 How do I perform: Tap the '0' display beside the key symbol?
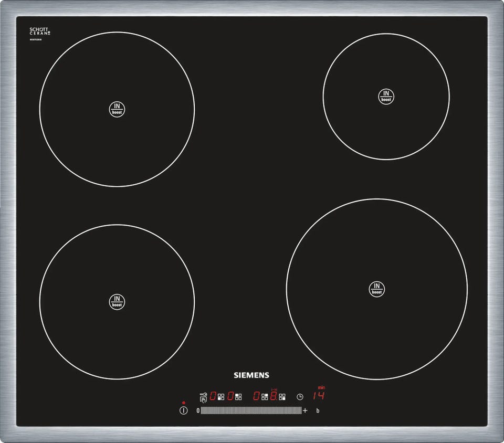coord(213,396)
